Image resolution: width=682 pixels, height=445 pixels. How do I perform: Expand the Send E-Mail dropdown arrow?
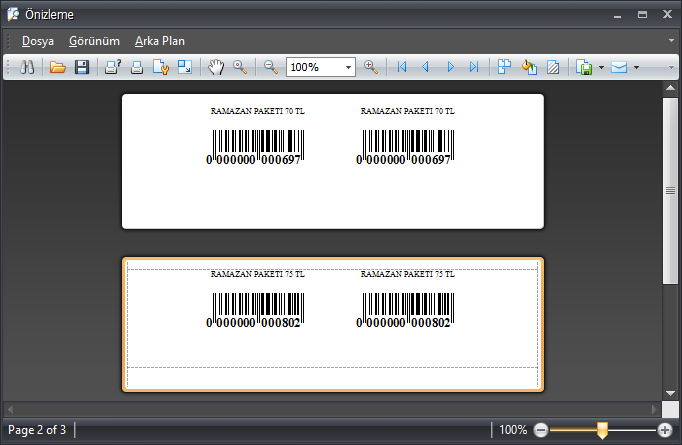636,67
